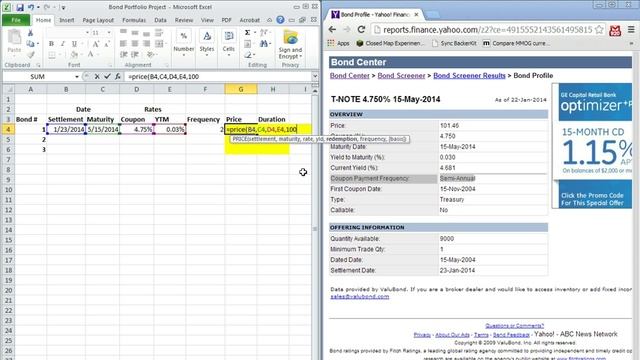Screen dimensions: 640x360
Task: Click Sign and Encrypt folder icon
Action: pyautogui.click(x=290, y=38)
